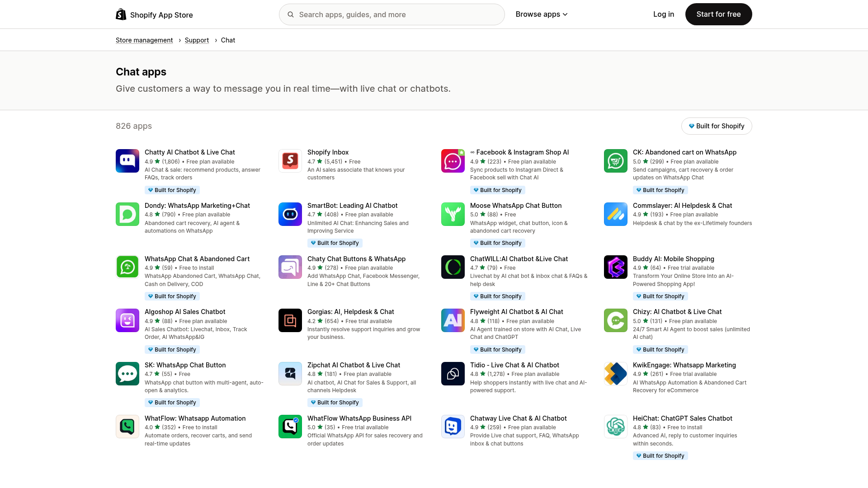Image resolution: width=868 pixels, height=488 pixels.
Task: Open Flyweight AI Chatbot icon
Action: coord(453,320)
